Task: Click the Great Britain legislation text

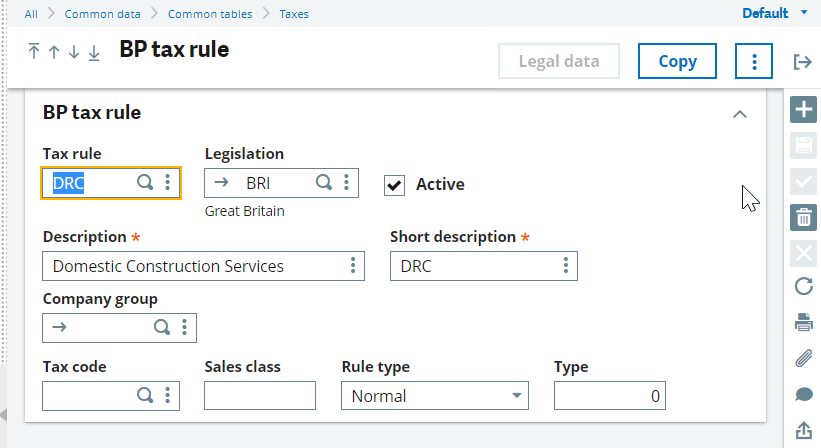Action: click(245, 211)
